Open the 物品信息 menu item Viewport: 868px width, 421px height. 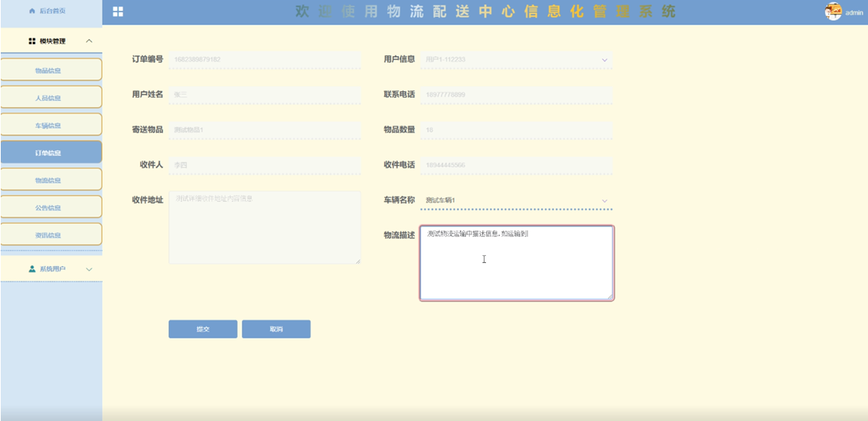click(51, 69)
